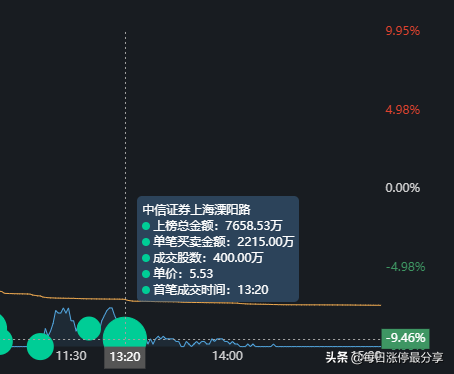Click the 11:30 time axis label

click(x=71, y=356)
